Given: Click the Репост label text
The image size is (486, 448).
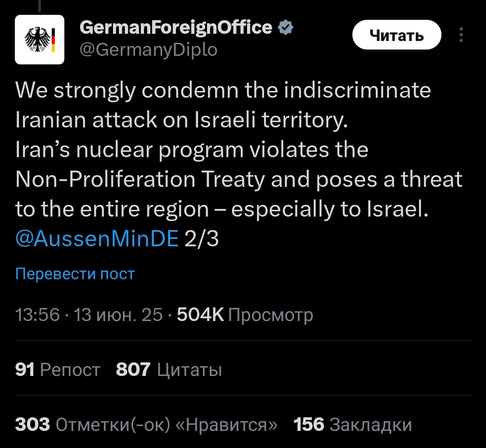Looking at the screenshot, I should [70, 370].
